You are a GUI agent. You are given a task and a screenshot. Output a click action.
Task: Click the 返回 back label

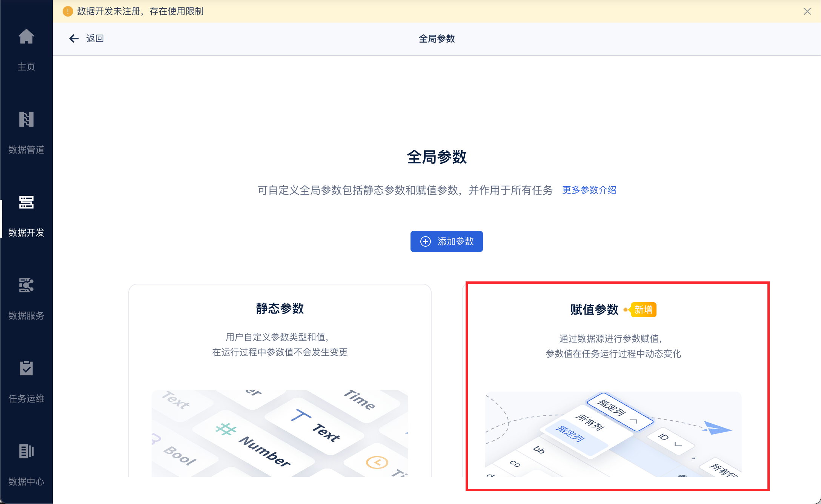pyautogui.click(x=95, y=38)
